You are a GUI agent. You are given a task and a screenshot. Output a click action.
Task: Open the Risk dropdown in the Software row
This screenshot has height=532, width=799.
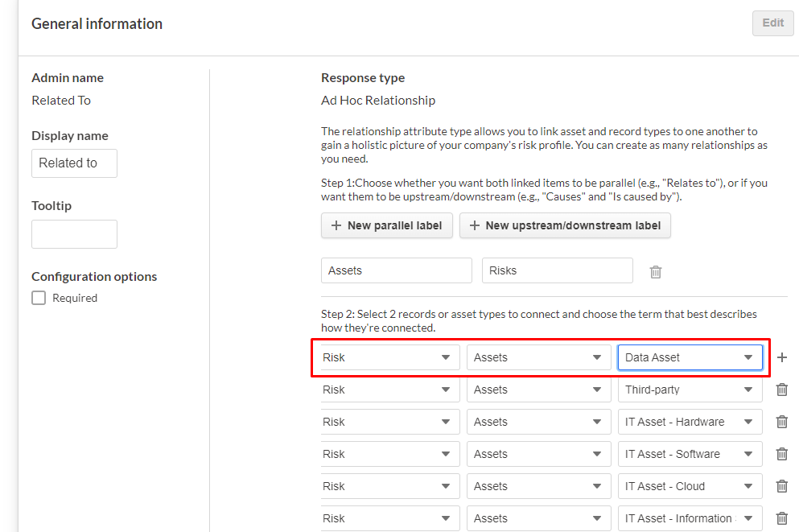pos(389,453)
